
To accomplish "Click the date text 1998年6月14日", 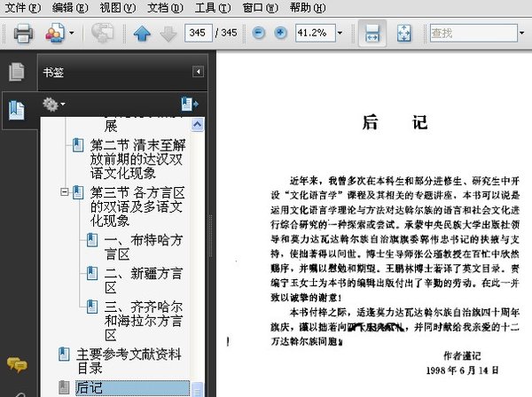I will [462, 370].
